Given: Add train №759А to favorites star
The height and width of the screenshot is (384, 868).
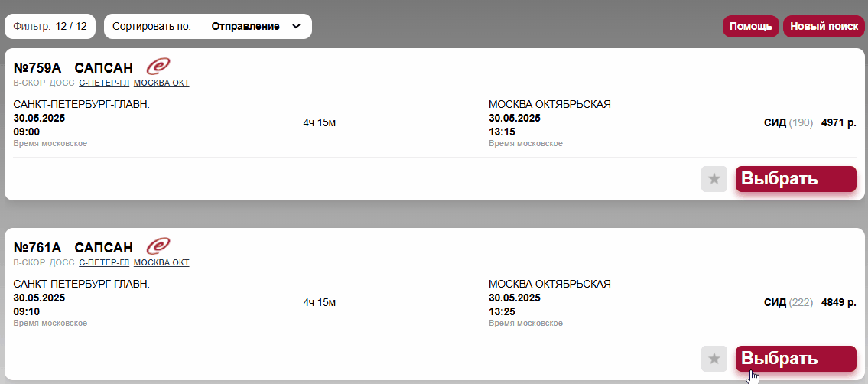Looking at the screenshot, I should (x=714, y=179).
